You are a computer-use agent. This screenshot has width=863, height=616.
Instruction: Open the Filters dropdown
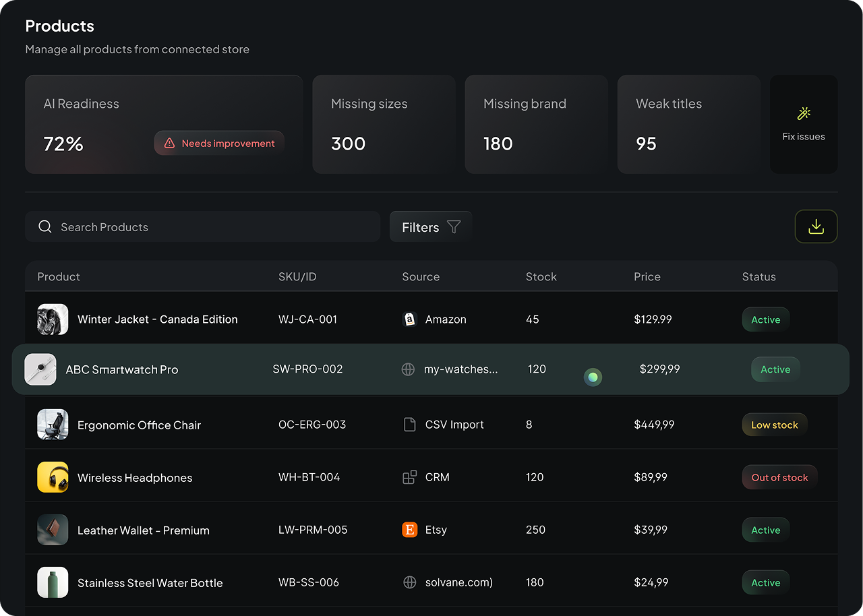(430, 226)
